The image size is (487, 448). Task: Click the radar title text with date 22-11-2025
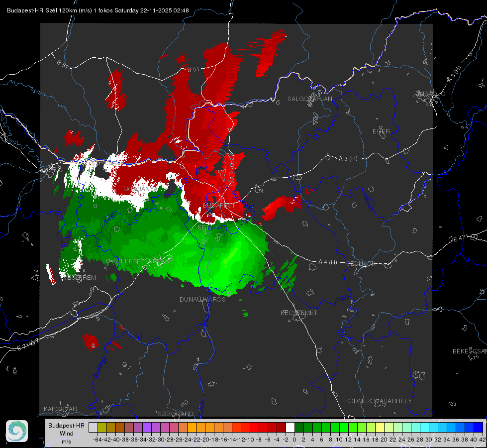98,10
